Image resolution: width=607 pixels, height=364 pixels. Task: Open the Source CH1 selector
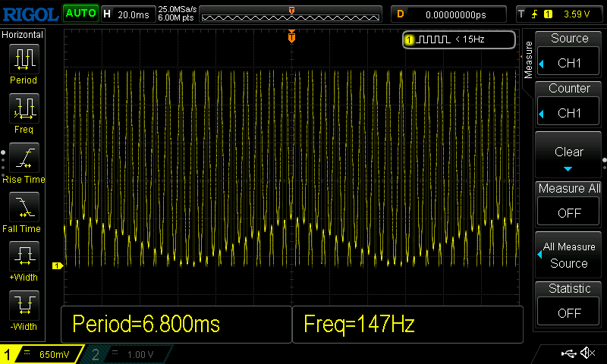coord(568,63)
